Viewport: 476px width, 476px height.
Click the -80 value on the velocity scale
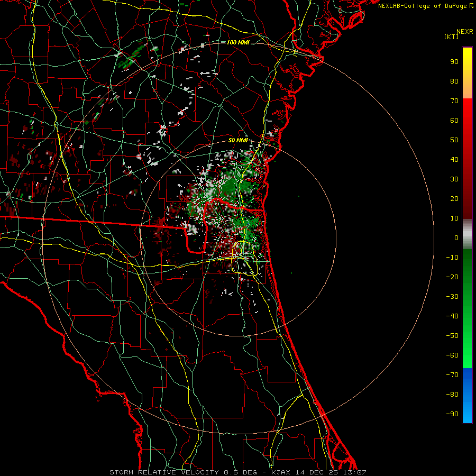[x=452, y=395]
